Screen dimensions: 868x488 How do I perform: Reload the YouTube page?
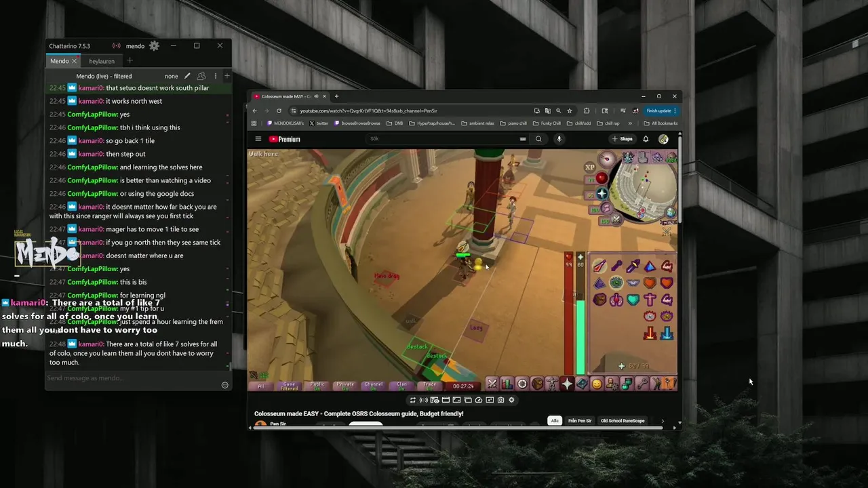tap(279, 110)
